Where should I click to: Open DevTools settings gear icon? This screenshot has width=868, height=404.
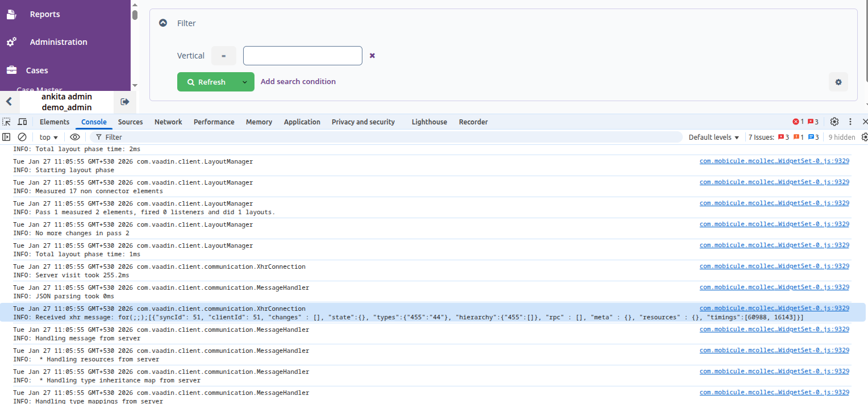tap(834, 121)
